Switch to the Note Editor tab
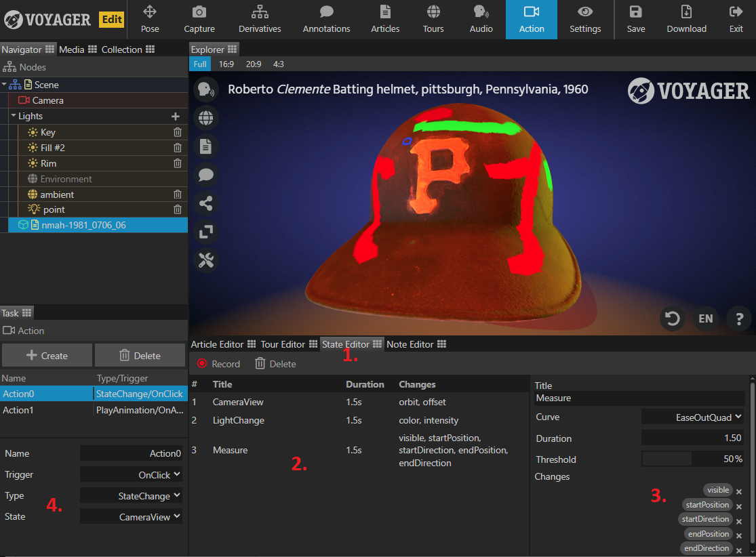756x557 pixels. click(x=416, y=344)
